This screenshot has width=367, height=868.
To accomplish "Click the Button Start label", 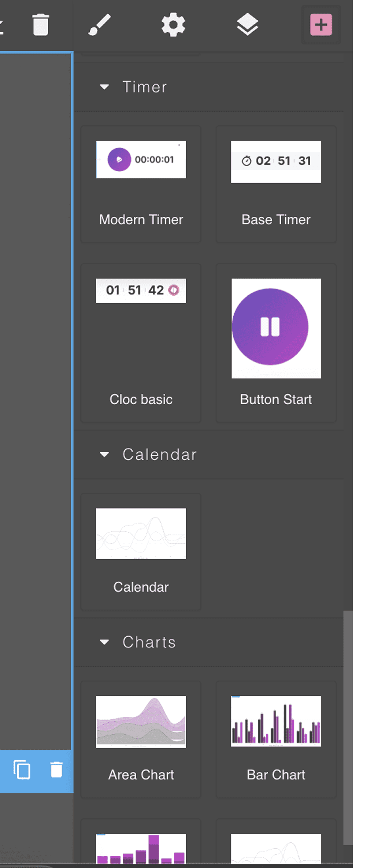I will [x=276, y=400].
